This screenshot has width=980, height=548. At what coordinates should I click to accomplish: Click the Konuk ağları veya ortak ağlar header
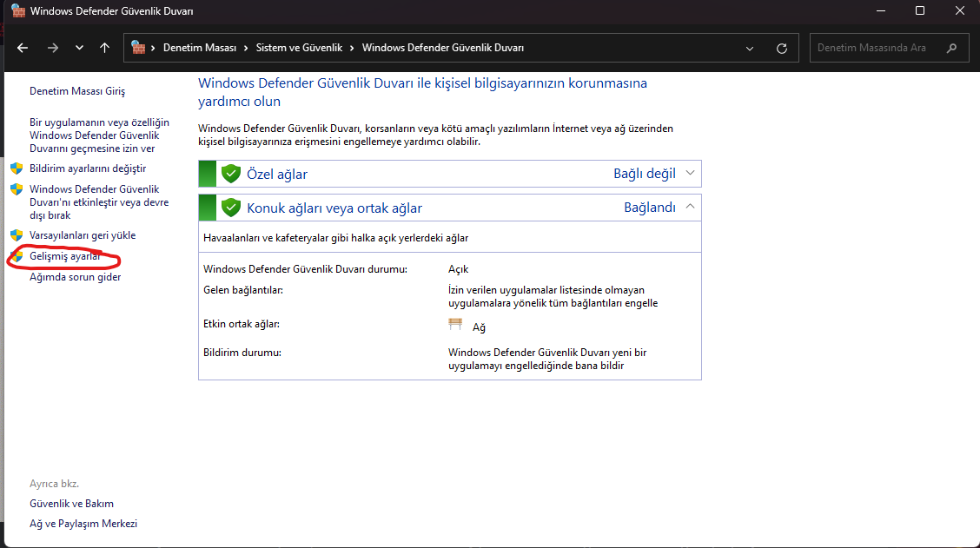tap(334, 208)
